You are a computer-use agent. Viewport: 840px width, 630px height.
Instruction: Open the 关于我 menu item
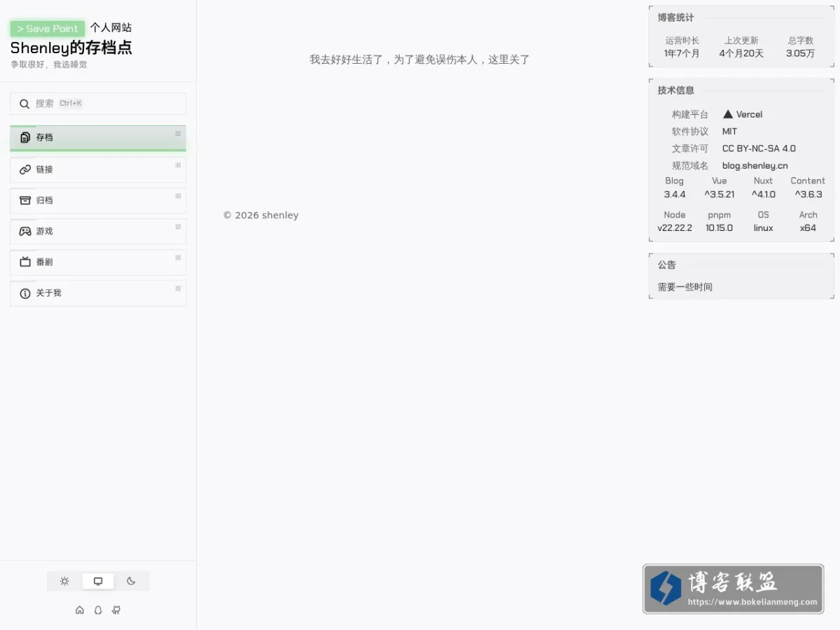[x=98, y=293]
